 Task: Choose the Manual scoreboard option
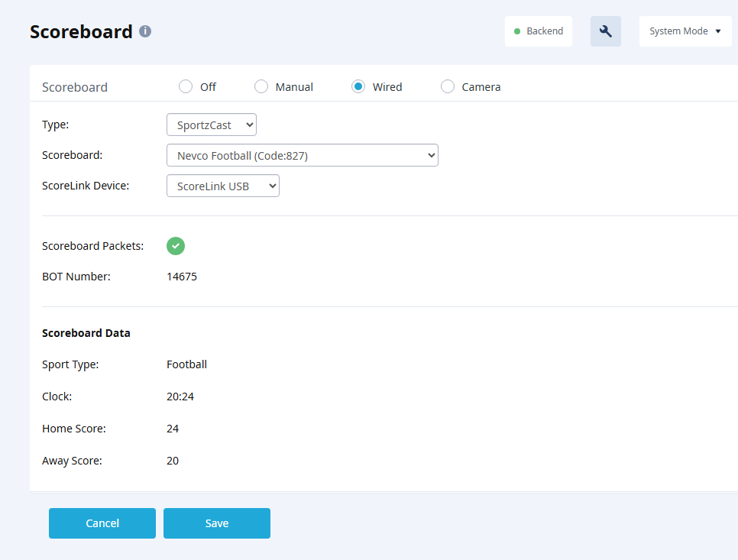261,86
